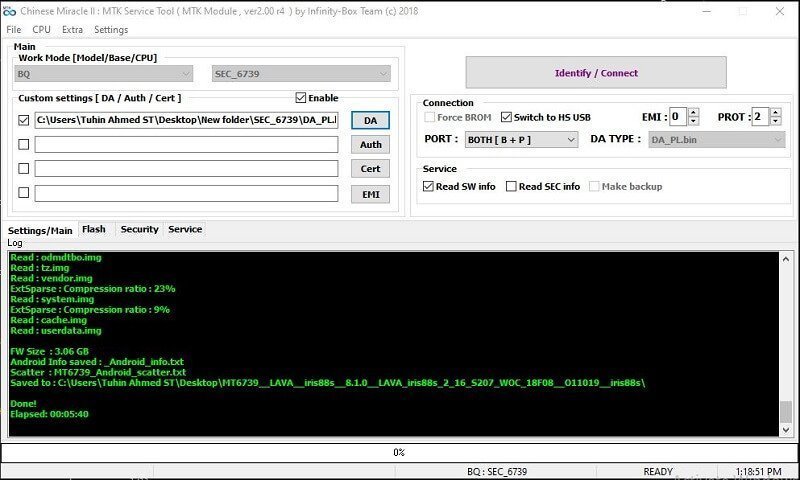
Task: Click the Identify / Connect button
Action: tap(596, 73)
